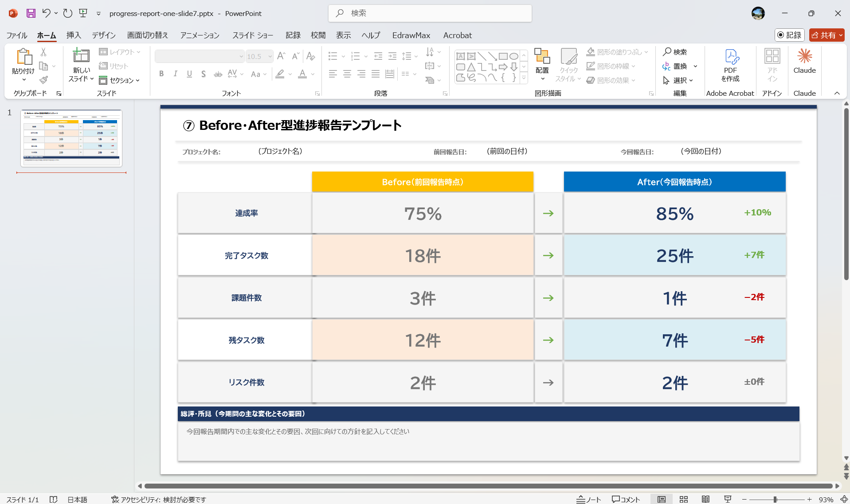Image resolution: width=850 pixels, height=504 pixels.
Task: Switch to the Animations (アニメーション) tab
Action: pos(200,35)
